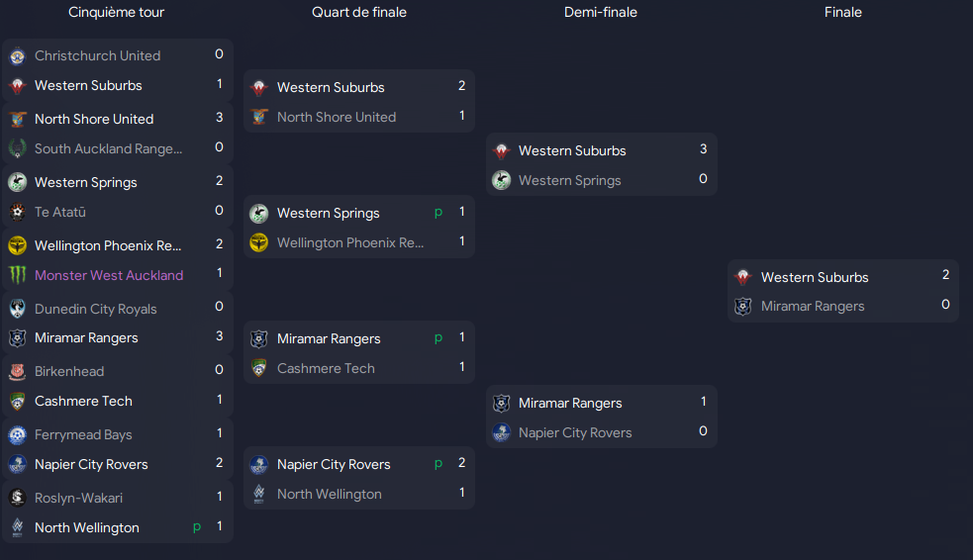Open Western Suburbs in the Finale match

pyautogui.click(x=815, y=277)
